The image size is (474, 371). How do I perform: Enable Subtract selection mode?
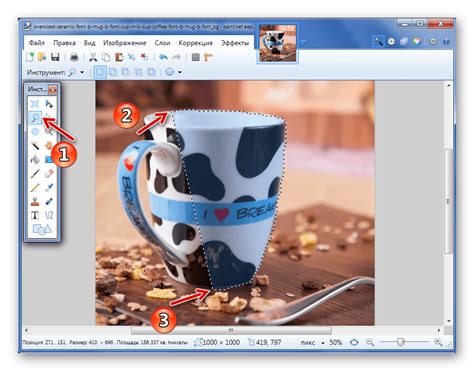126,72
